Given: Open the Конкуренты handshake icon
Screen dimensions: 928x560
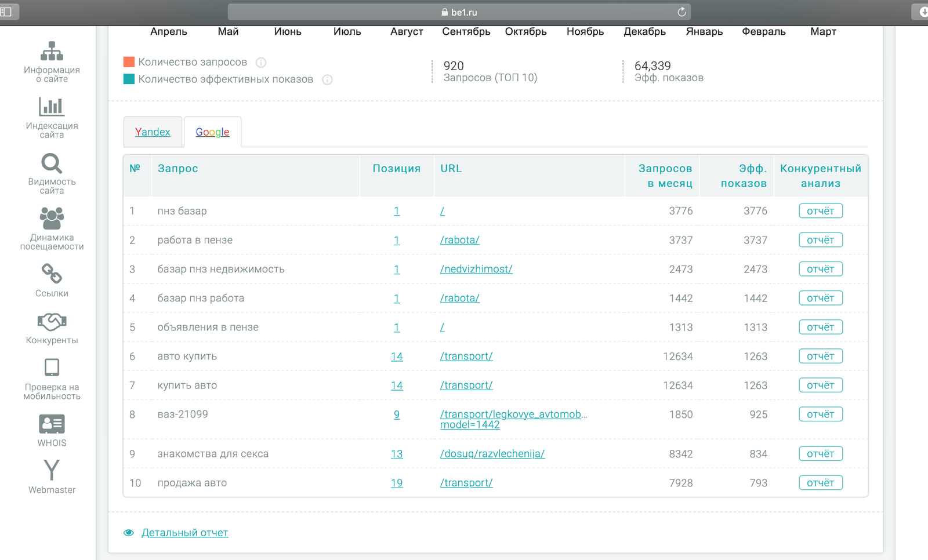Looking at the screenshot, I should point(52,322).
